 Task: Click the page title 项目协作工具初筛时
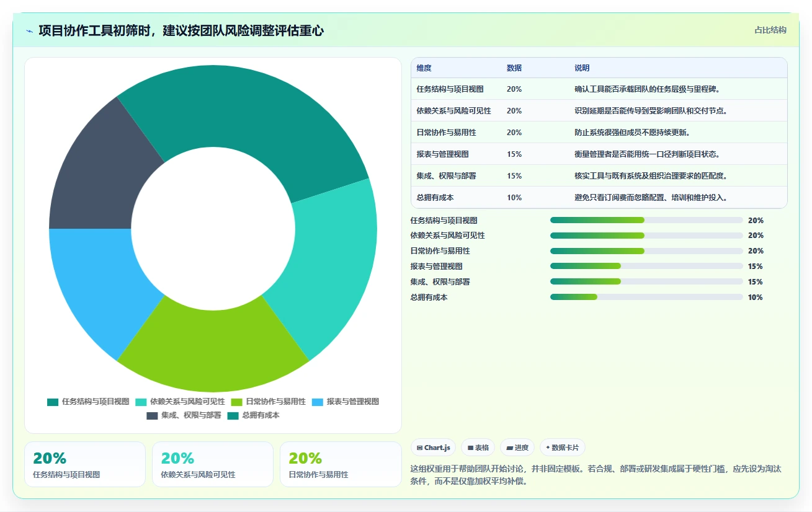point(181,31)
